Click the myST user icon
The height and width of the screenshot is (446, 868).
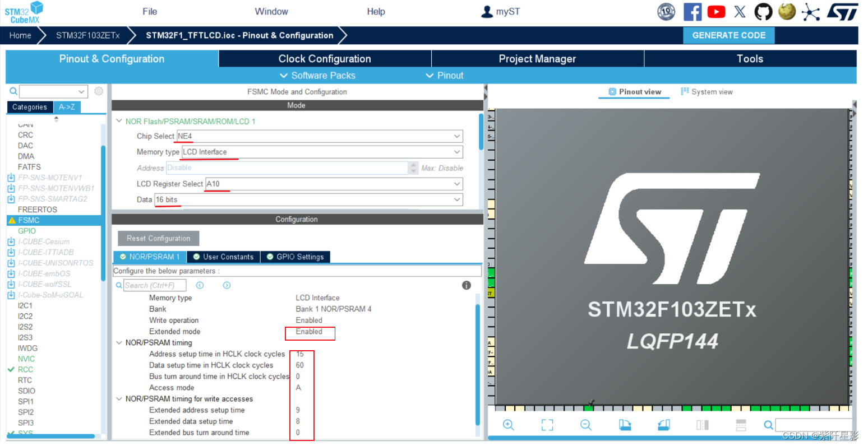coord(487,11)
